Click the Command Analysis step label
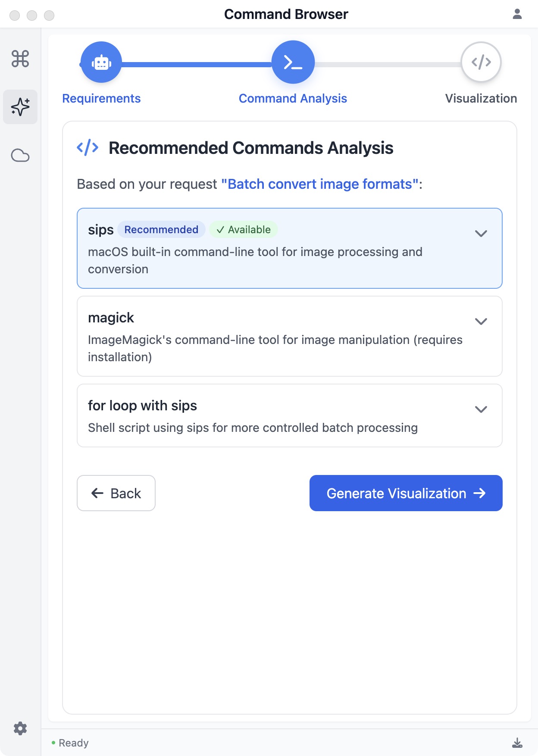 point(293,98)
